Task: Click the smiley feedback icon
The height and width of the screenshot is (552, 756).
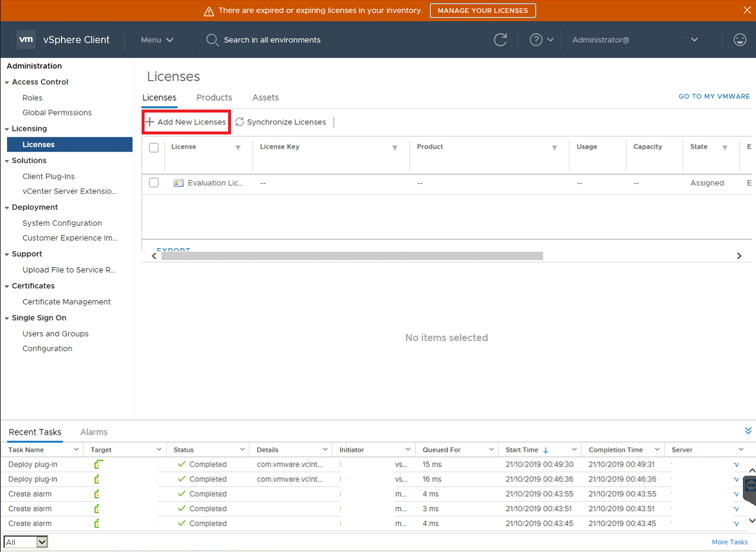Action: pos(739,40)
